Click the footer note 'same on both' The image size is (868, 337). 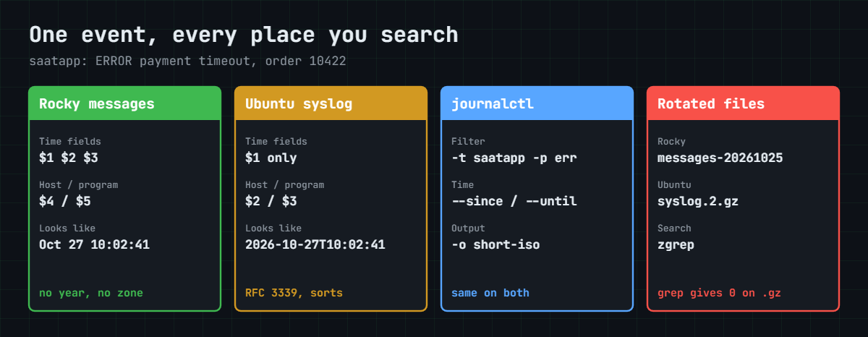(x=490, y=293)
